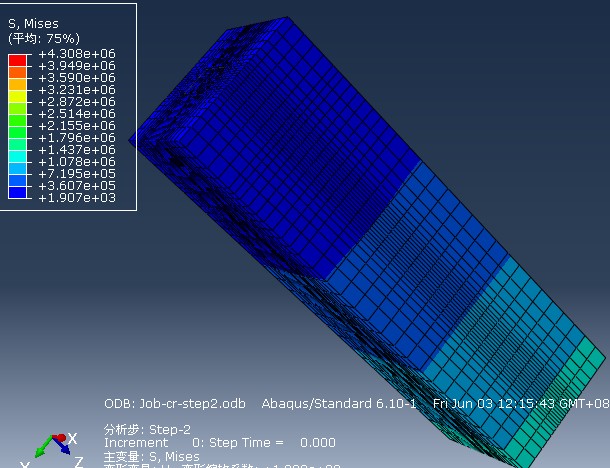Image resolution: width=610 pixels, height=468 pixels.
Task: Select the 'ODB: Job-cr-step2.odb' title text
Action: [175, 404]
